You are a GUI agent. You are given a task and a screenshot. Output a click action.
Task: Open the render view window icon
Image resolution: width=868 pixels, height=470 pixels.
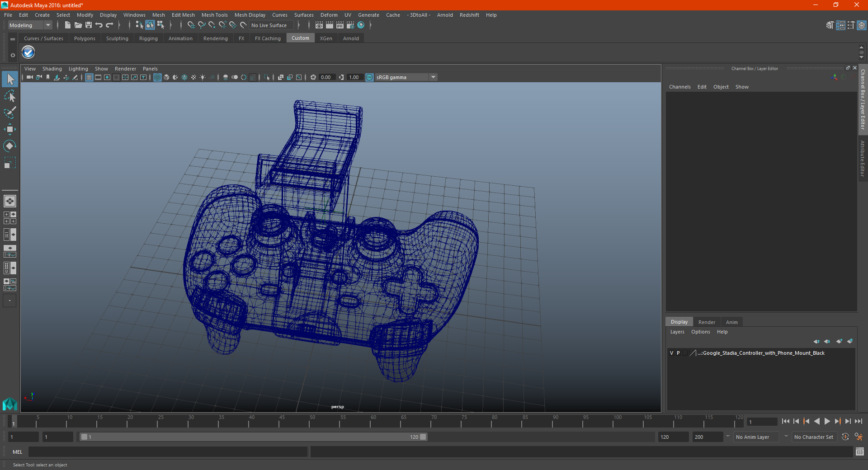319,25
